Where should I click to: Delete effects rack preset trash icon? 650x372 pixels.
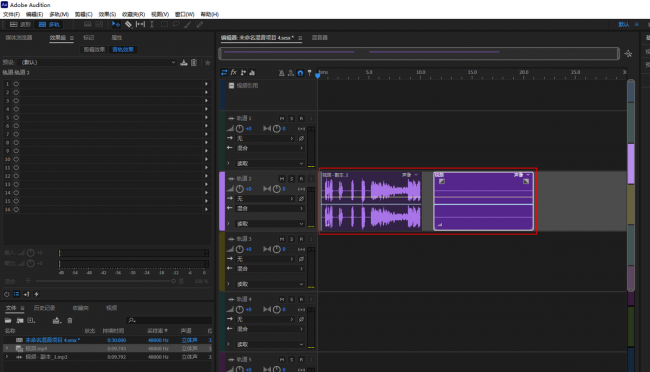point(194,63)
